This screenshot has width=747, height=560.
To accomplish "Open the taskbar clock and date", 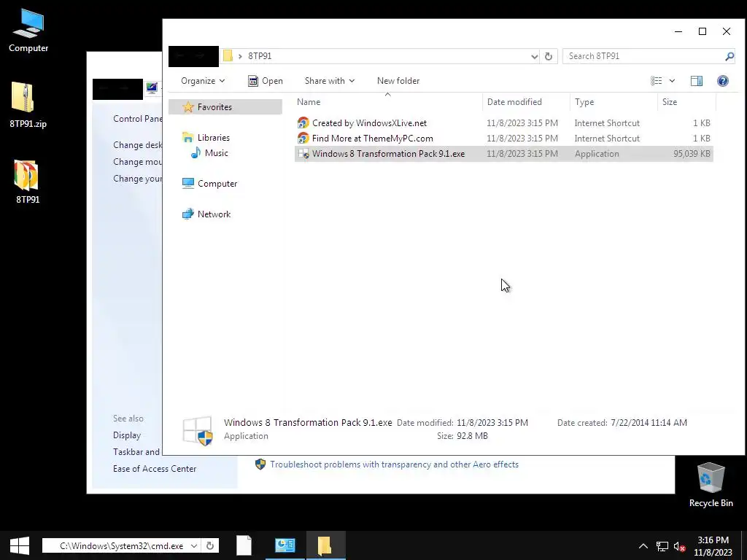I will point(713,546).
